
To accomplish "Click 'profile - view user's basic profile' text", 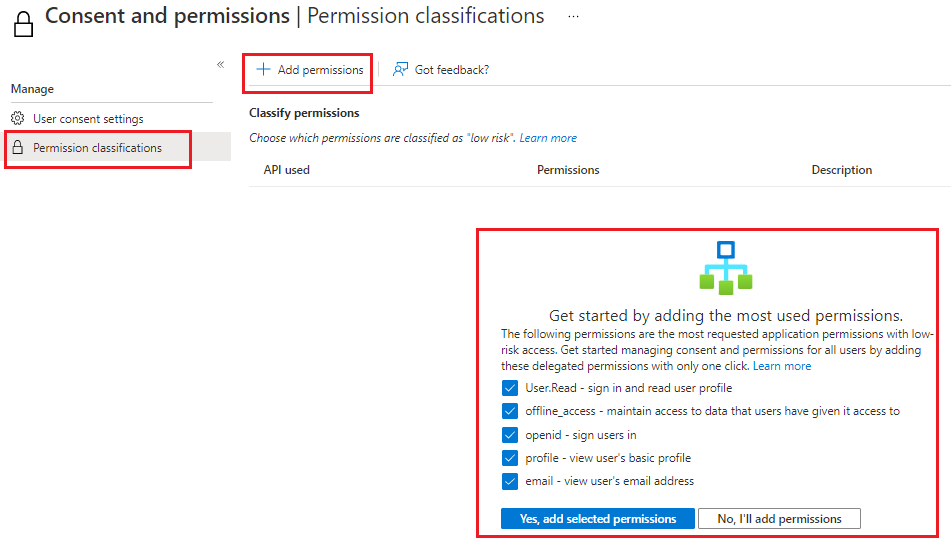I will 608,458.
